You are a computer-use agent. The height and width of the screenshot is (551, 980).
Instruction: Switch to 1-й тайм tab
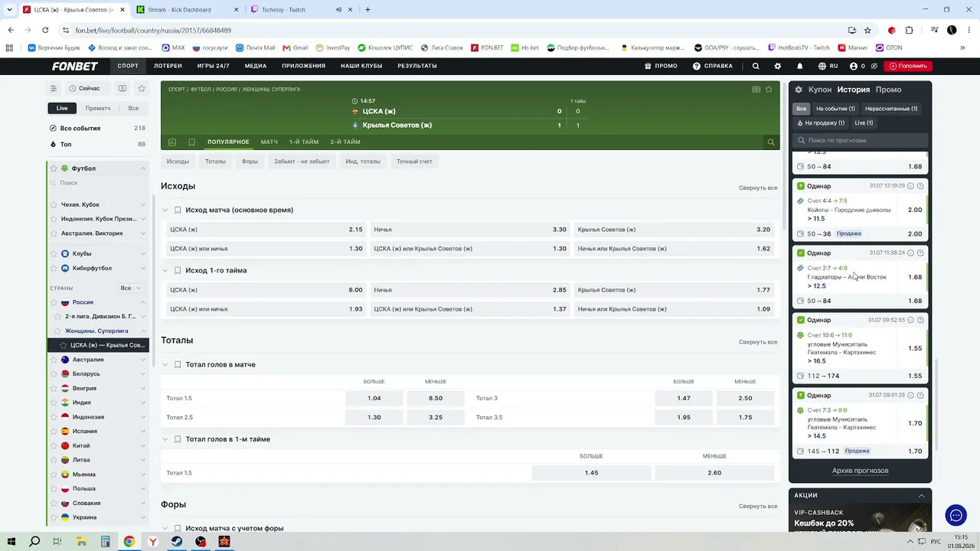304,142
